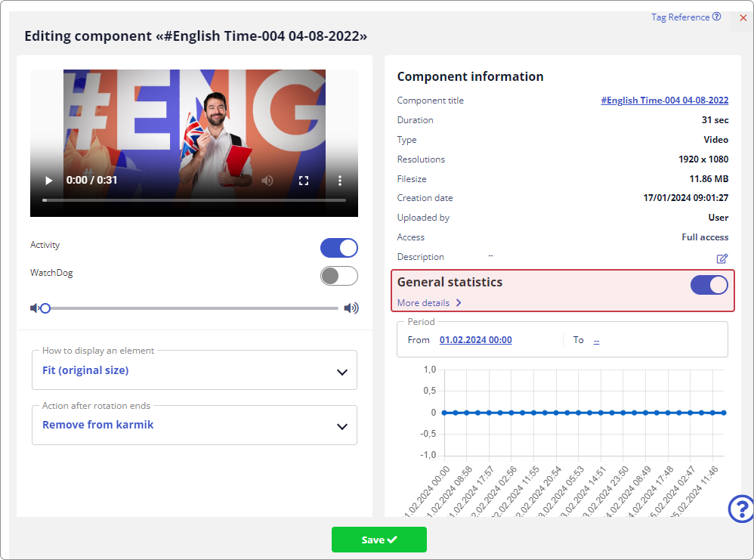Click the loud volume speaker icon
Viewport: 754px width, 560px height.
pyautogui.click(x=351, y=308)
